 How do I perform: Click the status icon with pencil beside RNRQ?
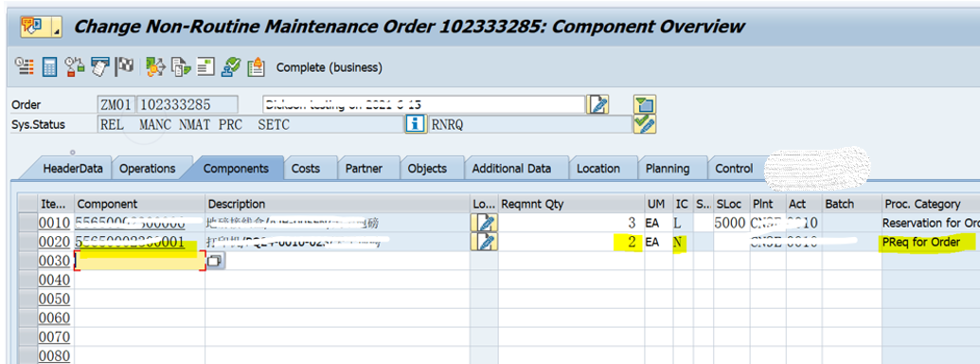coord(644,124)
